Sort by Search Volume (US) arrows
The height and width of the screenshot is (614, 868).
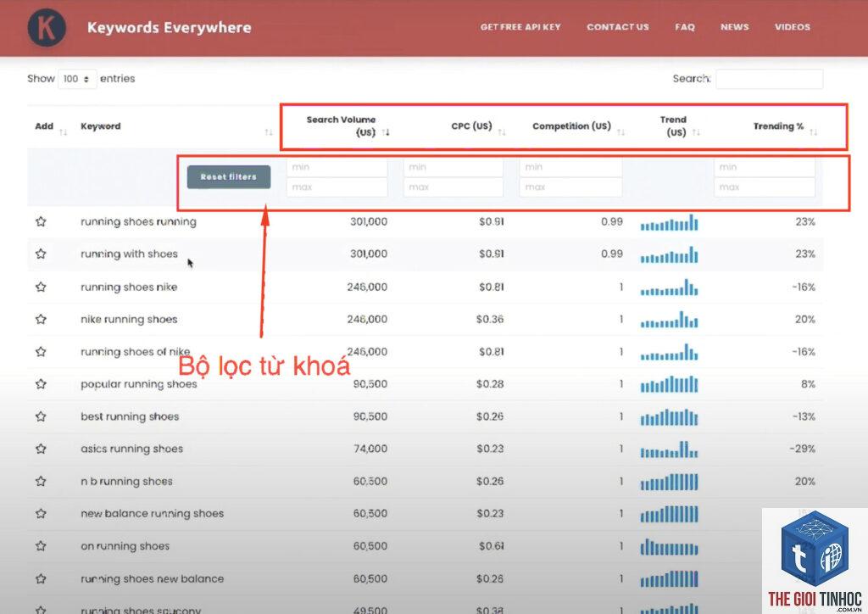coord(386,131)
